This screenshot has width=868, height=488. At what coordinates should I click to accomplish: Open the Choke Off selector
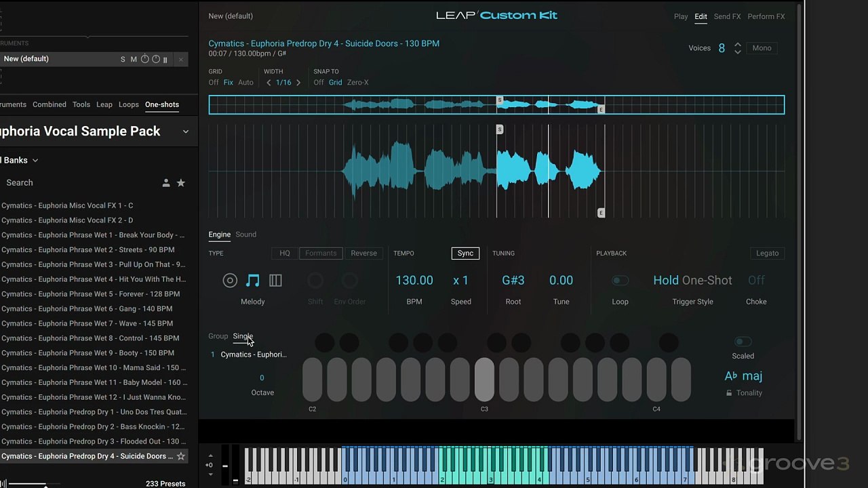[x=756, y=281]
